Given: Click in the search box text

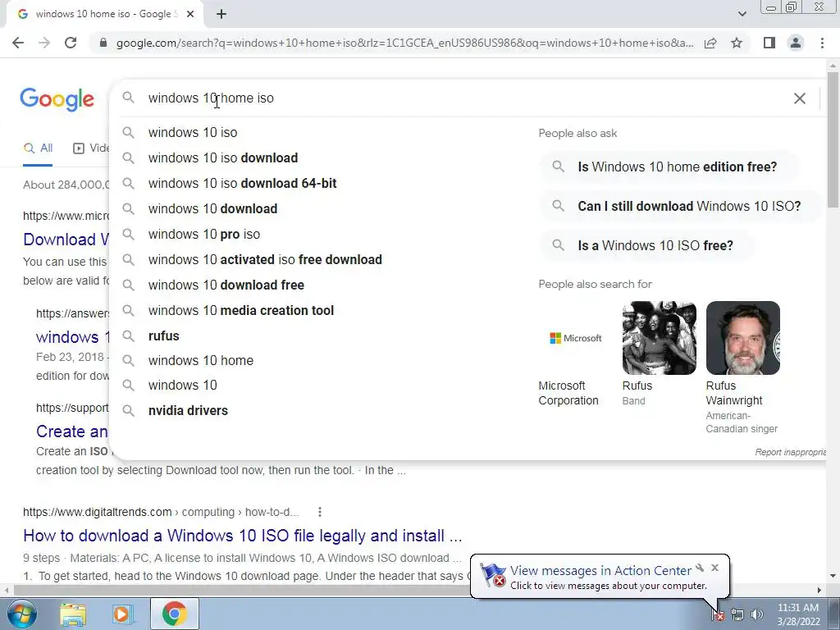Looking at the screenshot, I should pos(211,98).
